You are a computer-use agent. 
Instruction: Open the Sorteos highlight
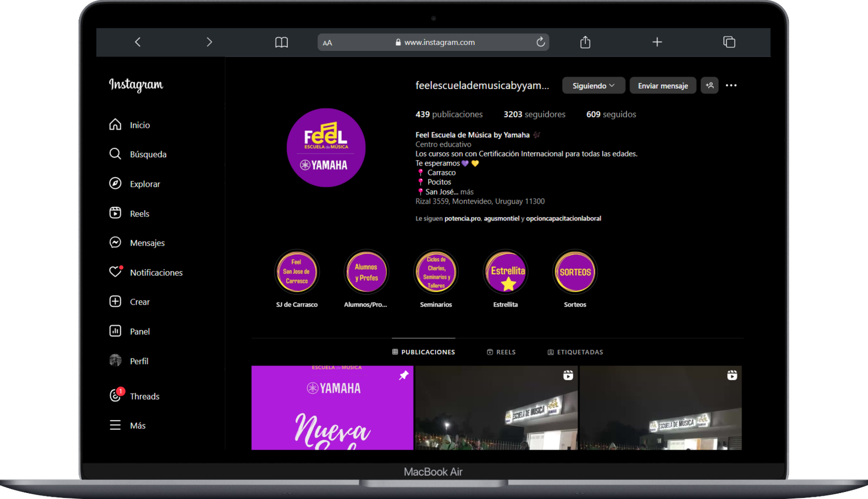[575, 271]
